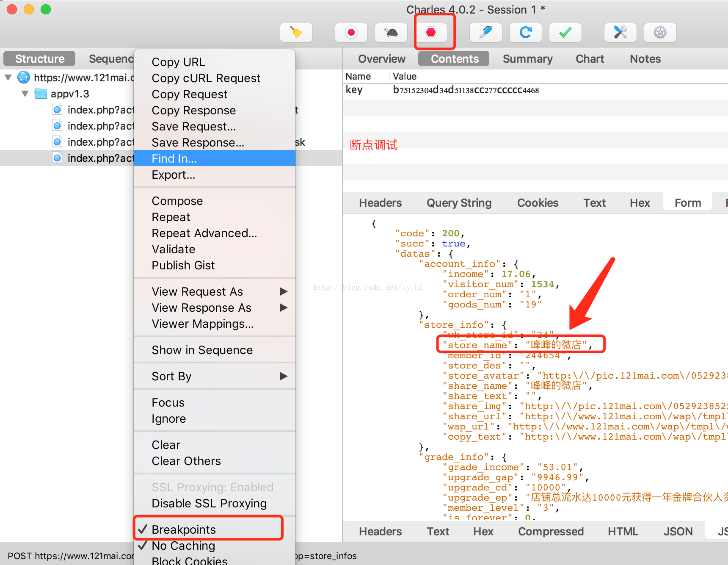
Task: Switch request view to Hex tab
Action: 640,203
